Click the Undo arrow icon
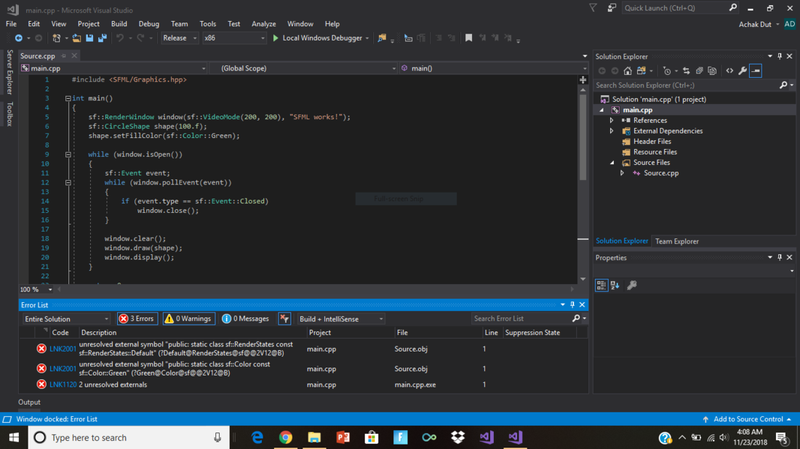The width and height of the screenshot is (800, 449). 120,38
